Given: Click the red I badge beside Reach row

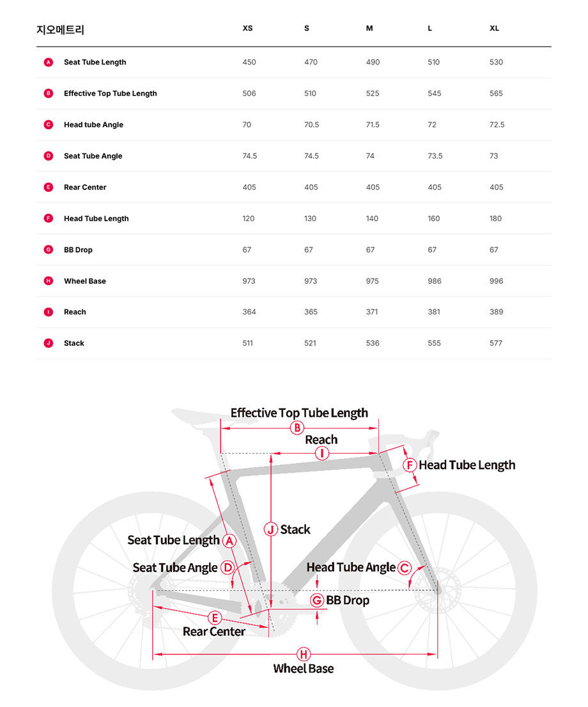Looking at the screenshot, I should click(48, 312).
